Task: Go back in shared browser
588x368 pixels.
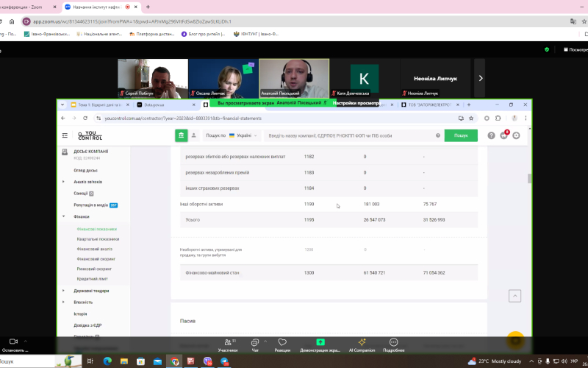Action: (x=63, y=118)
